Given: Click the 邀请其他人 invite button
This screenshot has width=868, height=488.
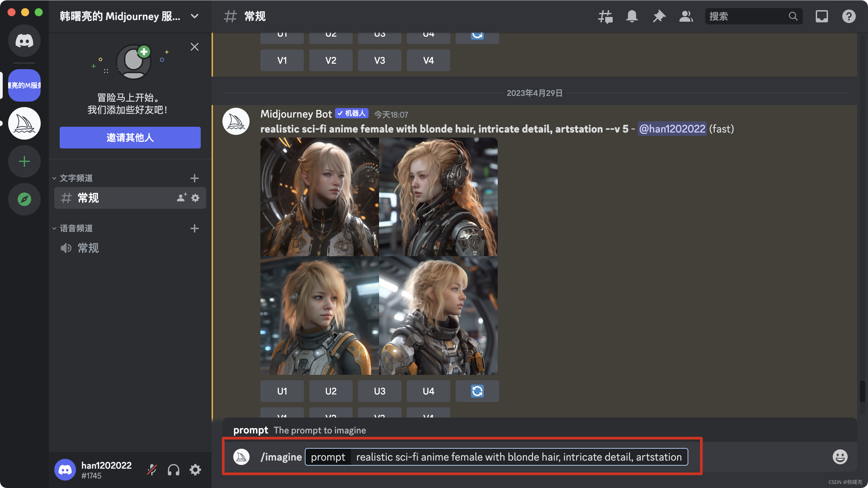Looking at the screenshot, I should click(x=130, y=138).
